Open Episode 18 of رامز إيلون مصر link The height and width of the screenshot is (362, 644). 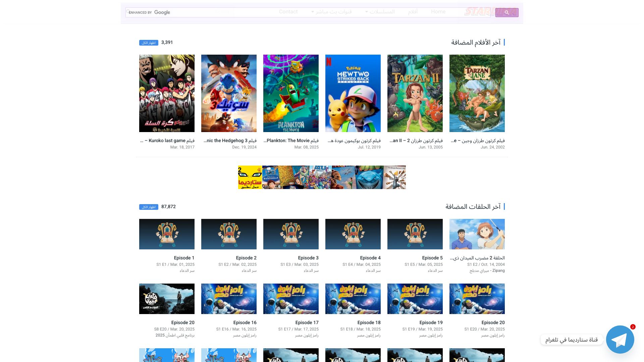(x=369, y=322)
